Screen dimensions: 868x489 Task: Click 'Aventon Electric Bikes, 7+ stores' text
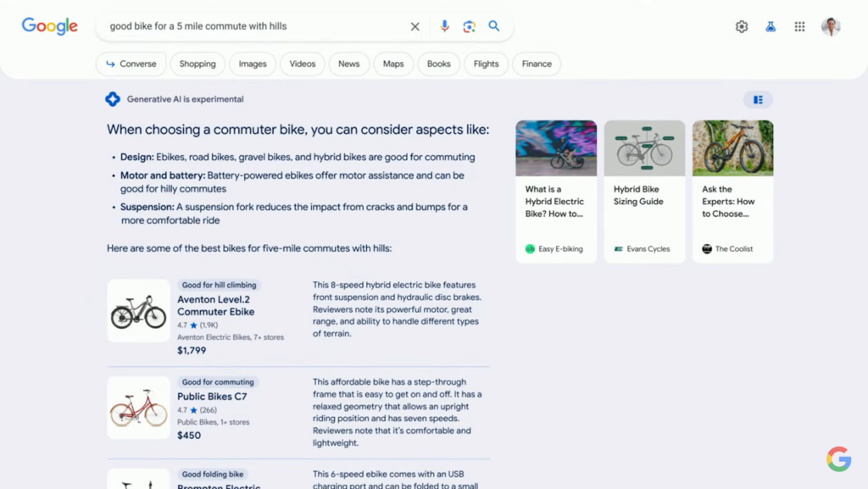pyautogui.click(x=231, y=337)
